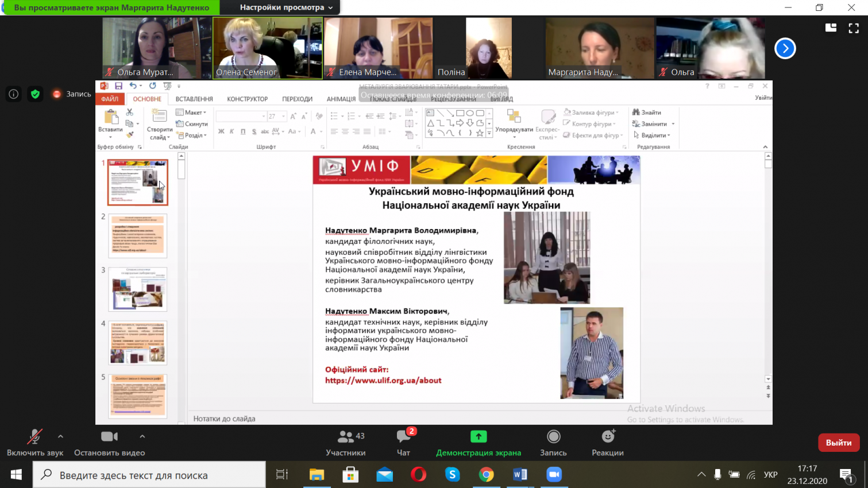Toggle text shadow S formatting
868x488 pixels.
pyautogui.click(x=254, y=131)
